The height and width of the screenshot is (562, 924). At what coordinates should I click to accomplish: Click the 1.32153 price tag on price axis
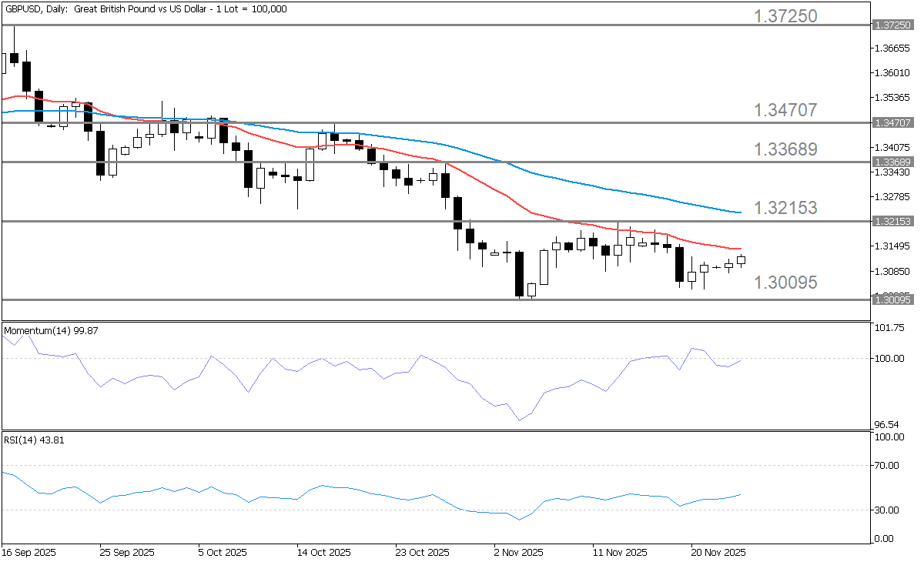click(x=893, y=222)
